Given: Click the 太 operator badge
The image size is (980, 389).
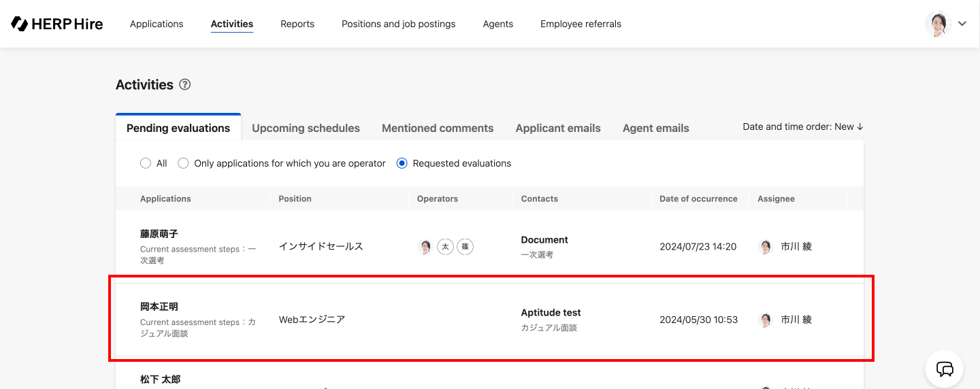Looking at the screenshot, I should pos(445,247).
